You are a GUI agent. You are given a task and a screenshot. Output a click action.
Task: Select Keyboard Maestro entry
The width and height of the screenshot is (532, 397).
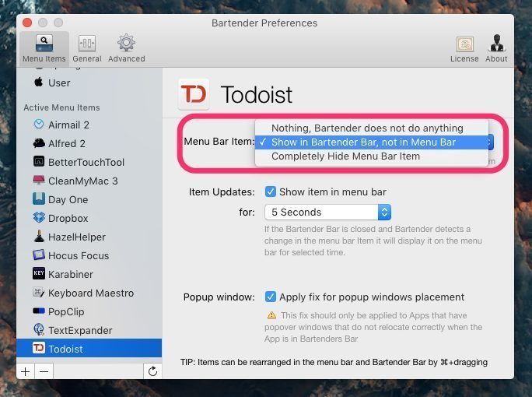[89, 293]
